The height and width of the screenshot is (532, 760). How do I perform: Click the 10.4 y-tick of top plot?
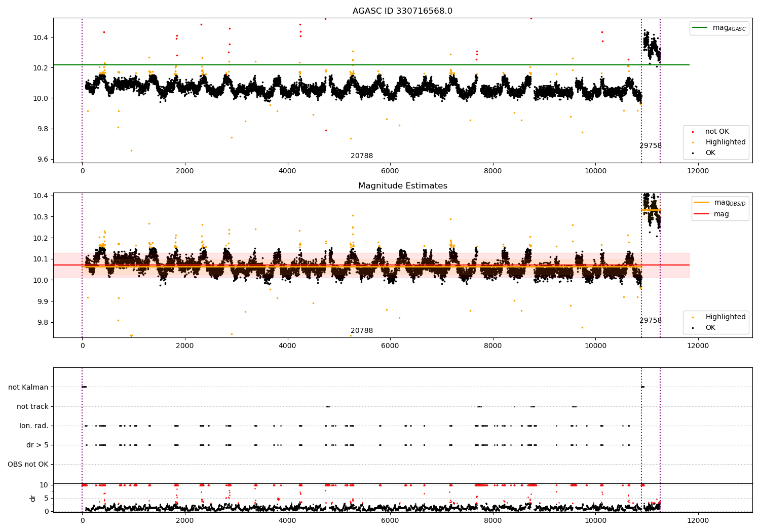pyautogui.click(x=41, y=37)
